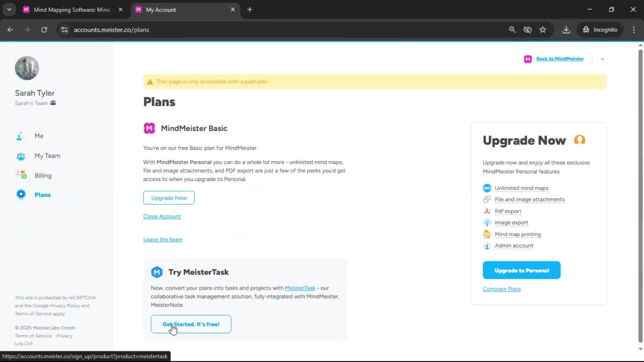Click the Admin account person icon
Screen dimensions: 644x362
[487, 246]
